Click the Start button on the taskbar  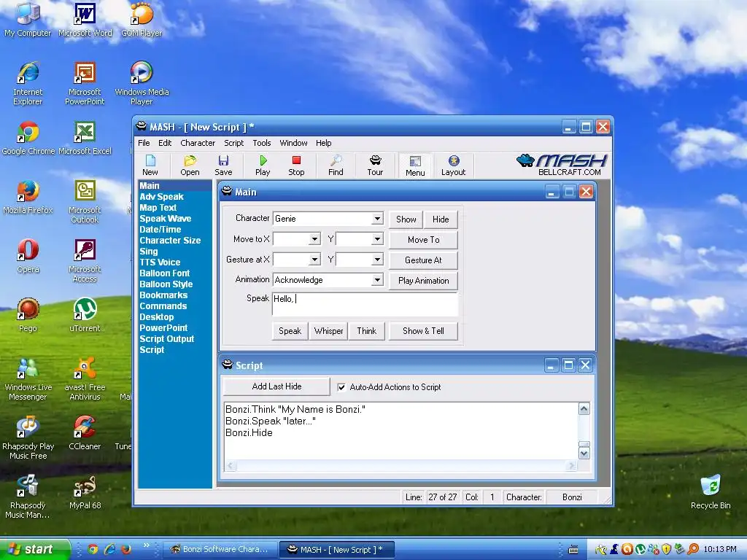point(34,550)
